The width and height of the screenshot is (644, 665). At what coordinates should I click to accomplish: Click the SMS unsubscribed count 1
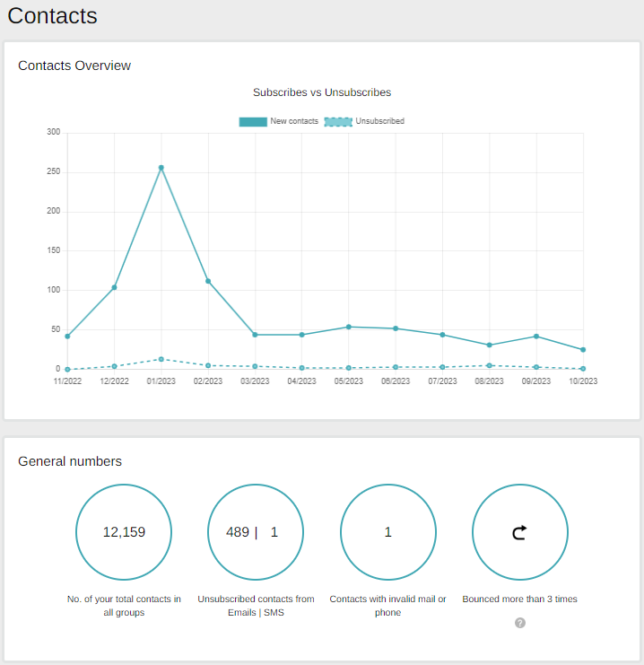[x=274, y=532]
